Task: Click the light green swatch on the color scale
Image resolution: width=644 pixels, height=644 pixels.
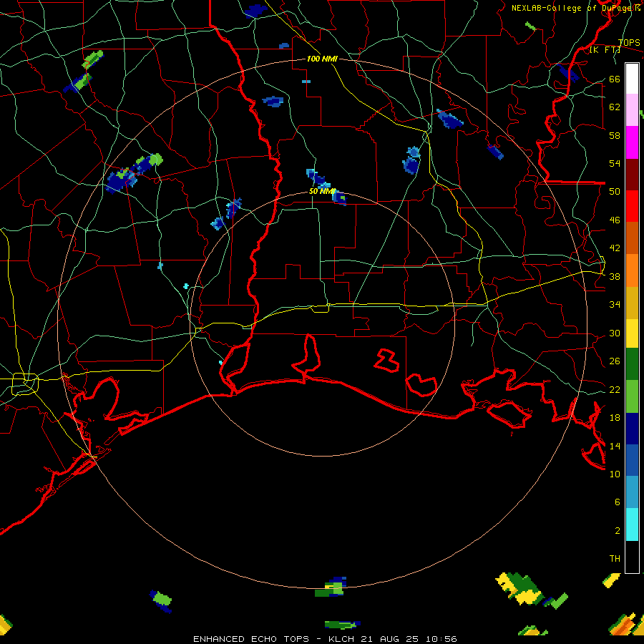Action: (x=632, y=396)
